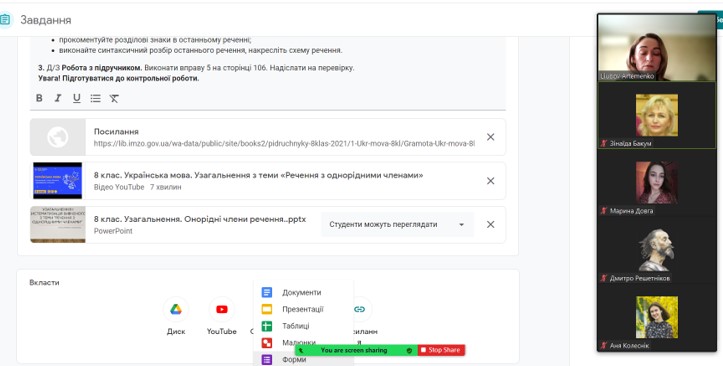The width and height of the screenshot is (723, 366).
Task: Click the Вкласти section label
Action: 44,283
